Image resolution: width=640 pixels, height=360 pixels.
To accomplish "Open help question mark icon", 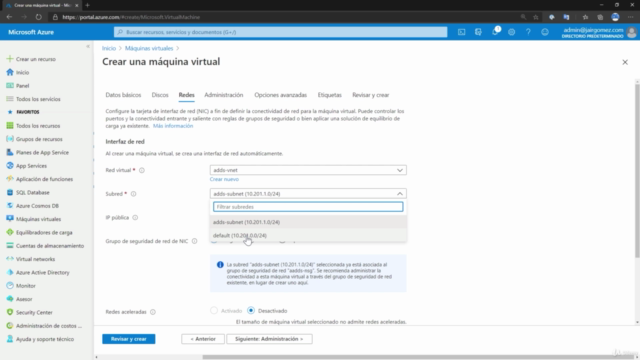I will coord(528,32).
